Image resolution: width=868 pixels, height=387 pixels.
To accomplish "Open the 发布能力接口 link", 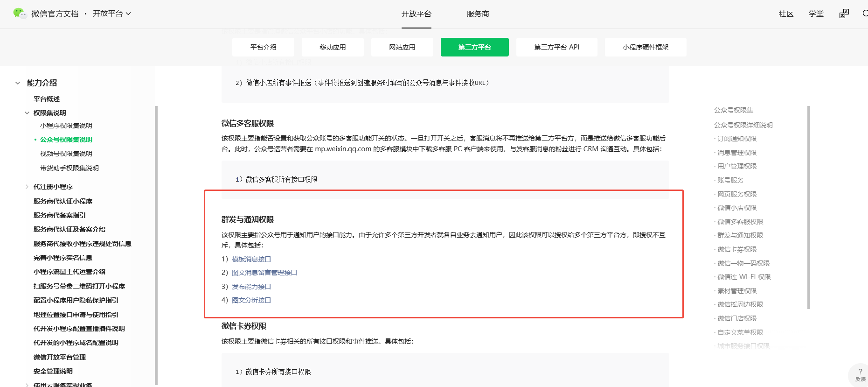I will [251, 287].
